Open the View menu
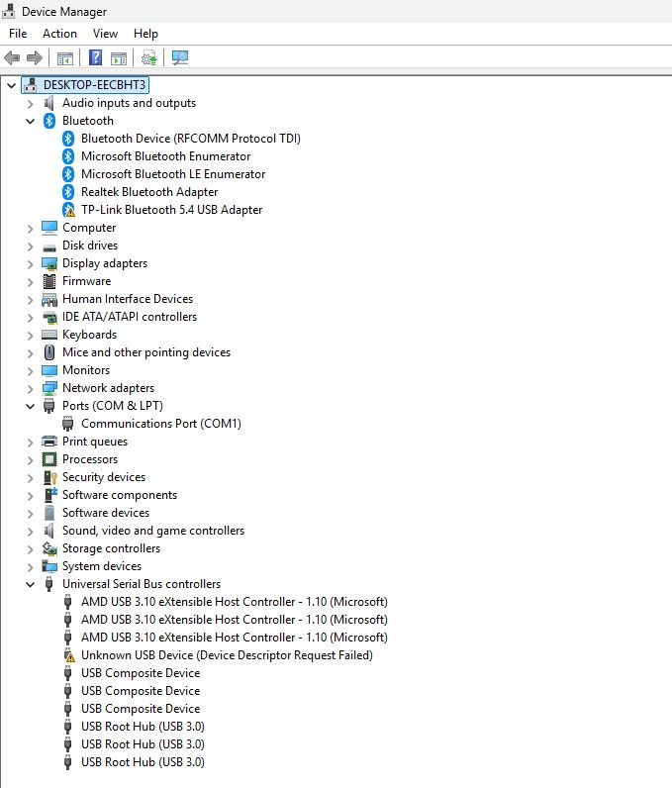 [x=105, y=34]
